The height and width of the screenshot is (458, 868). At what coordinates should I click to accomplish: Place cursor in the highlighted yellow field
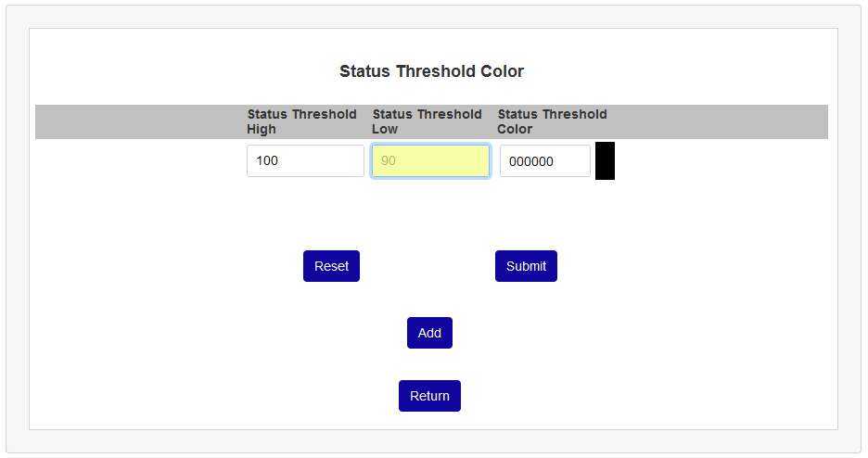point(430,160)
